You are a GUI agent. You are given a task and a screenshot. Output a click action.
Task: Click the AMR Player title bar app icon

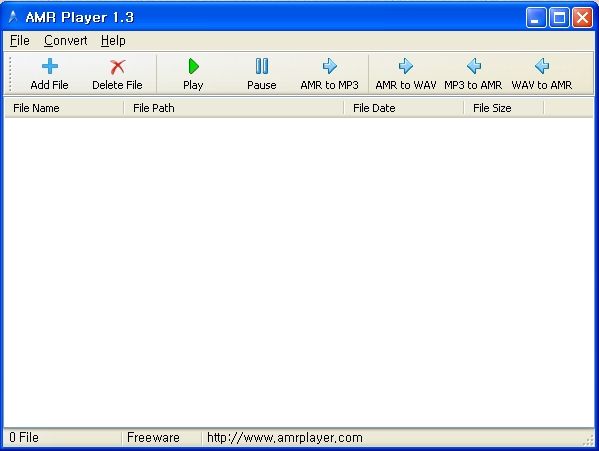(13, 17)
